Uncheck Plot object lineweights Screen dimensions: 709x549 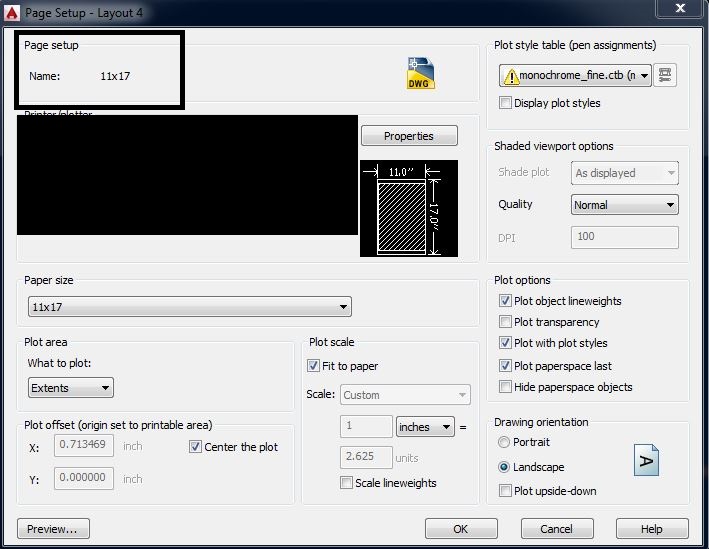pyautogui.click(x=505, y=301)
